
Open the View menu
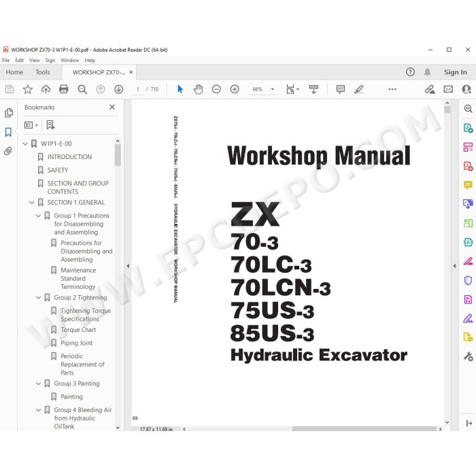click(x=34, y=60)
